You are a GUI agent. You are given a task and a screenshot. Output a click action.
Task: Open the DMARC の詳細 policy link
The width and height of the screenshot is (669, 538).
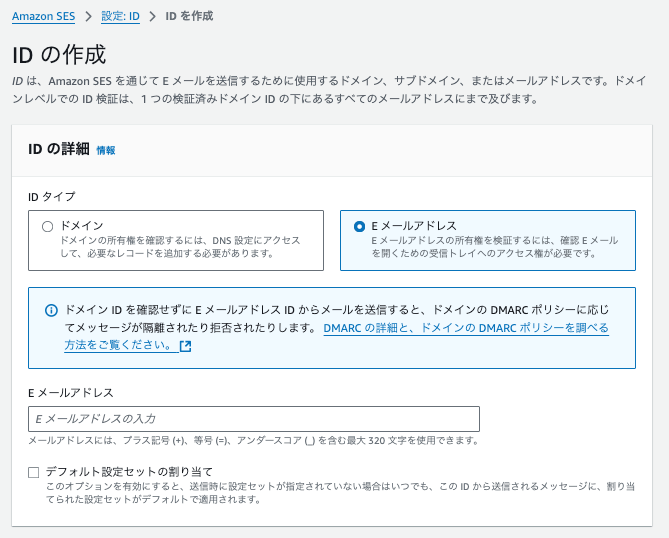[x=466, y=328]
